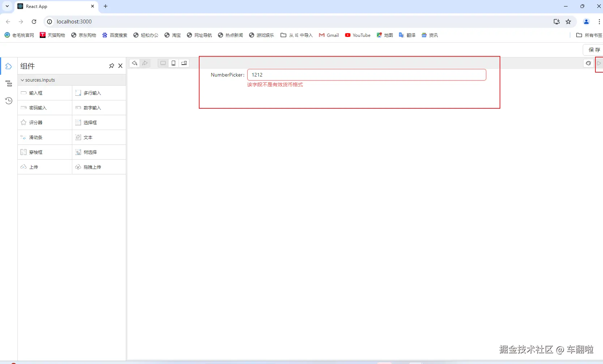Screen dimensions: 603x364
Task: Open Chrome's three-dot menu
Action: pyautogui.click(x=599, y=22)
